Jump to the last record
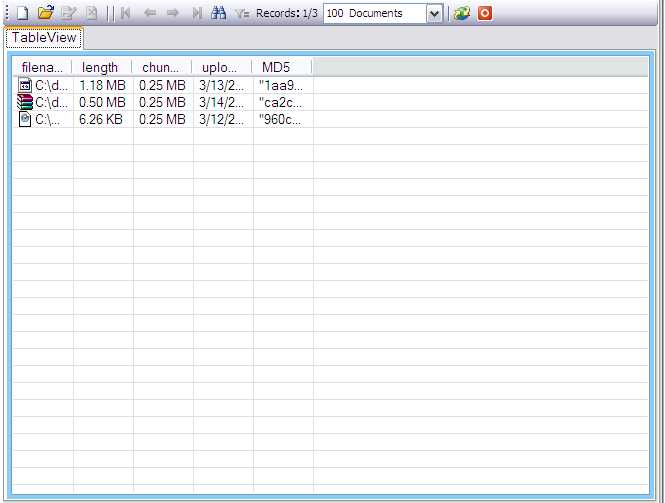Viewport: 665px width, 503px height. pyautogui.click(x=197, y=13)
